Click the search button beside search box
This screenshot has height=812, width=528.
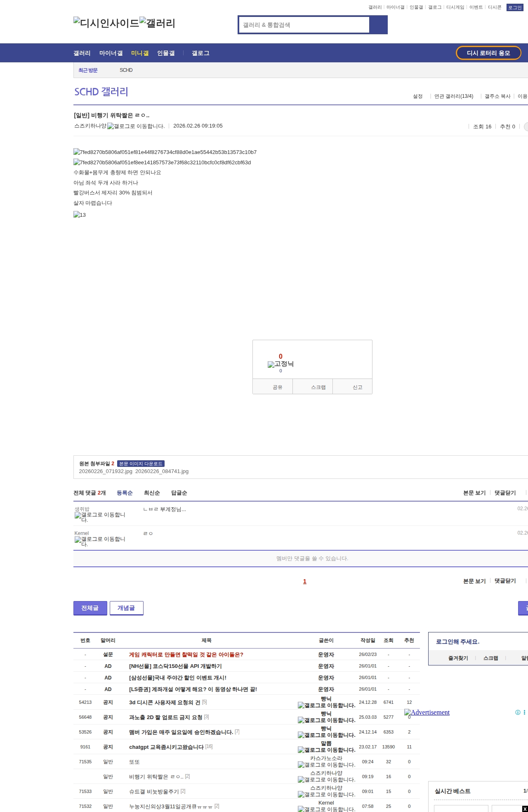(x=379, y=25)
